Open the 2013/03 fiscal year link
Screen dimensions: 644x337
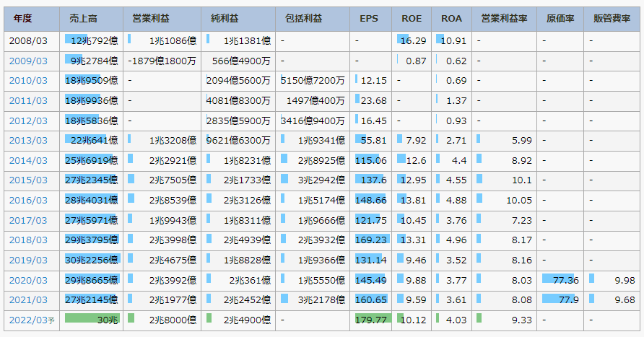click(x=28, y=141)
